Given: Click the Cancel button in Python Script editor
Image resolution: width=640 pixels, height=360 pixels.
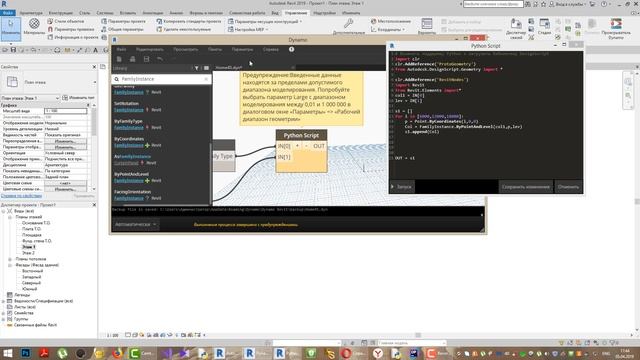Looking at the screenshot, I should pos(569,187).
